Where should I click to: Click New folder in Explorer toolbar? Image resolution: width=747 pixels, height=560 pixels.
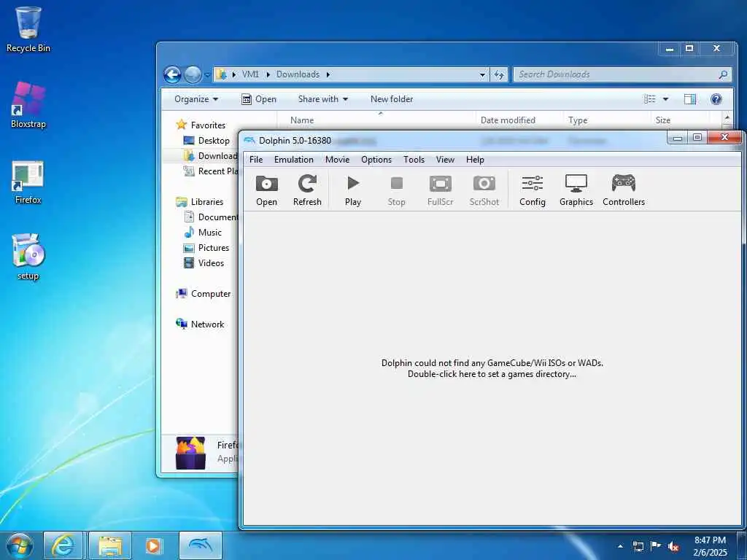click(x=392, y=99)
